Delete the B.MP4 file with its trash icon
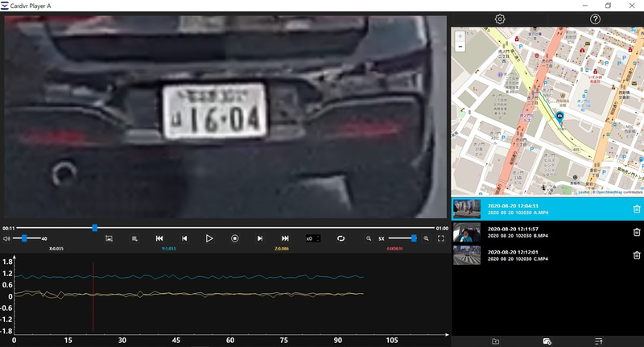The height and width of the screenshot is (347, 644). pos(637,232)
